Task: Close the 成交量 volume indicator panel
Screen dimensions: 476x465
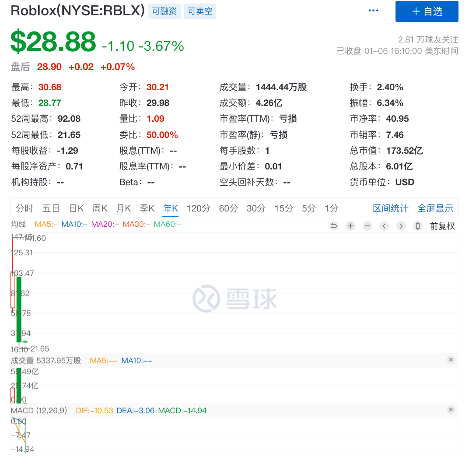Action: tap(451, 359)
